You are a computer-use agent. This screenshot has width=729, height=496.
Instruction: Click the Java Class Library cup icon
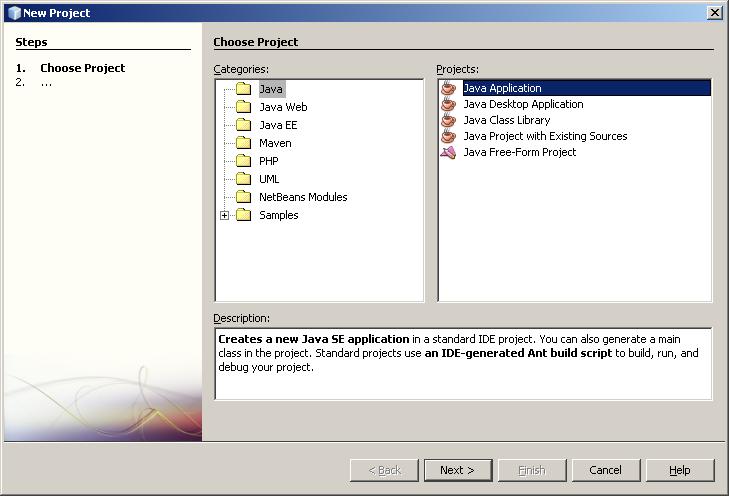click(448, 120)
